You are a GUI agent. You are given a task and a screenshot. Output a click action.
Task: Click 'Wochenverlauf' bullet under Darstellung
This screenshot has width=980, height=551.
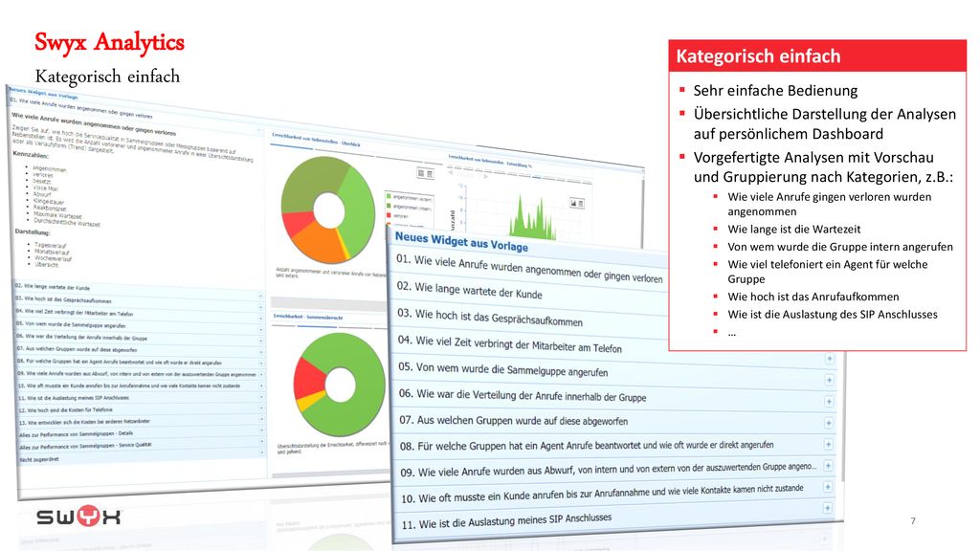point(54,258)
